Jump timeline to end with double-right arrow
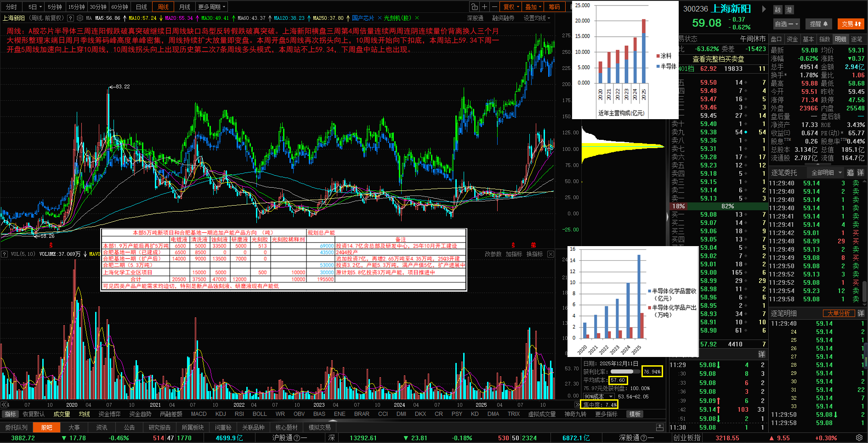 [x=578, y=405]
